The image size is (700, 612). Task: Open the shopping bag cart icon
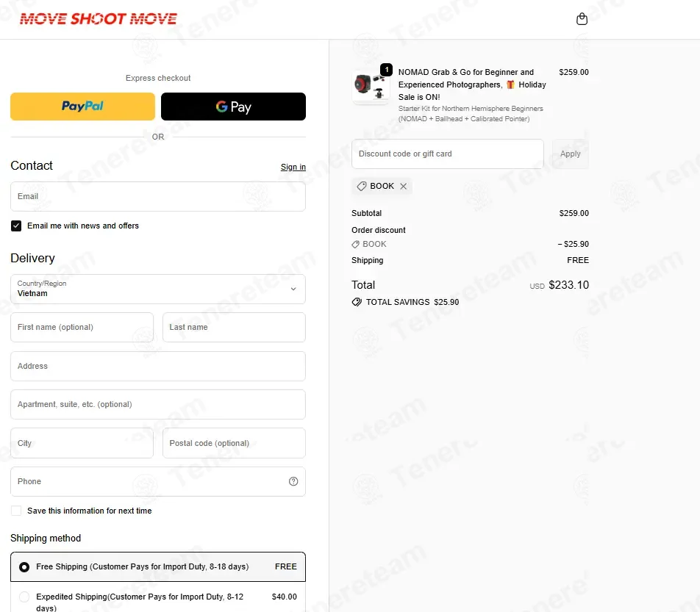tap(582, 19)
